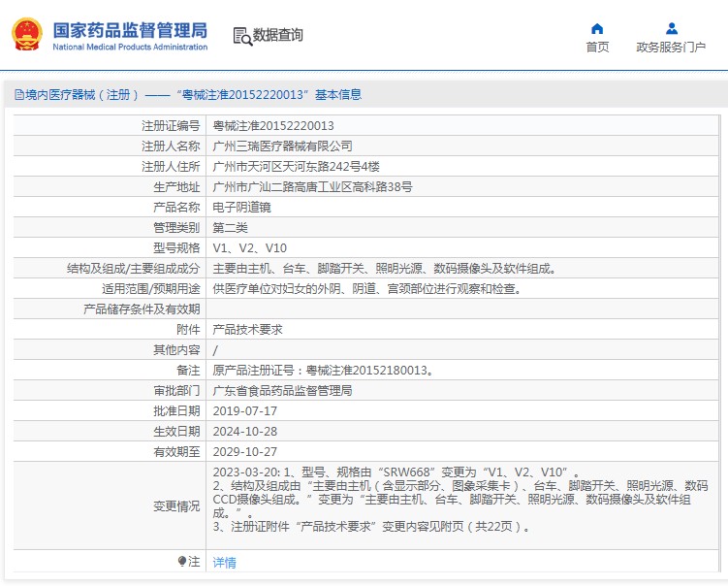Select 产品技术要求 attachment value
This screenshot has height=586, width=728.
coord(247,330)
